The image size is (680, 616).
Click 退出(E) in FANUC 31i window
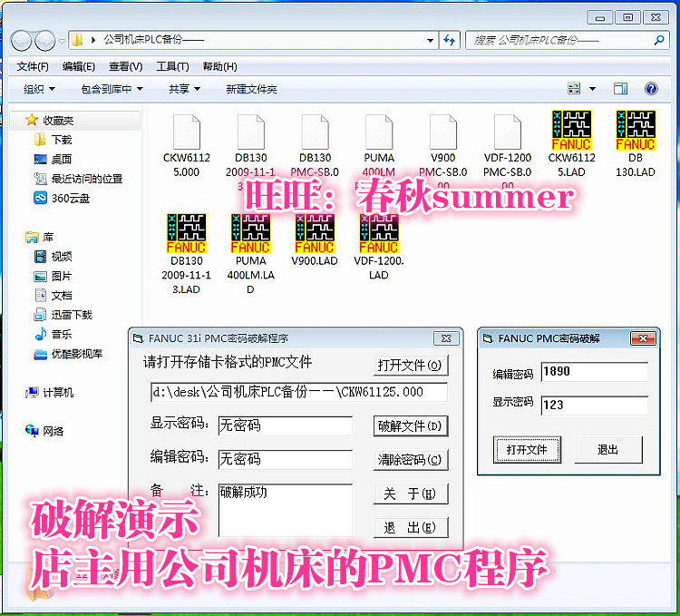410,527
